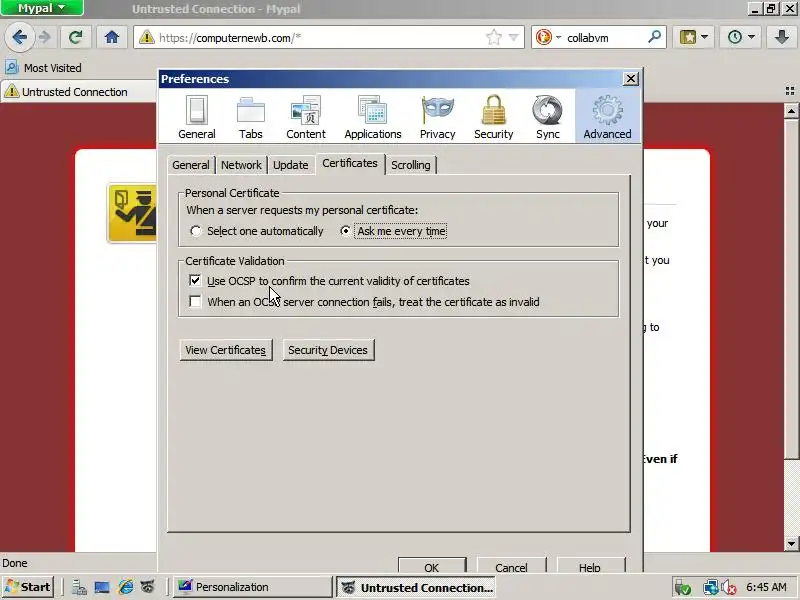Click the page scrollbar down arrow

click(791, 543)
